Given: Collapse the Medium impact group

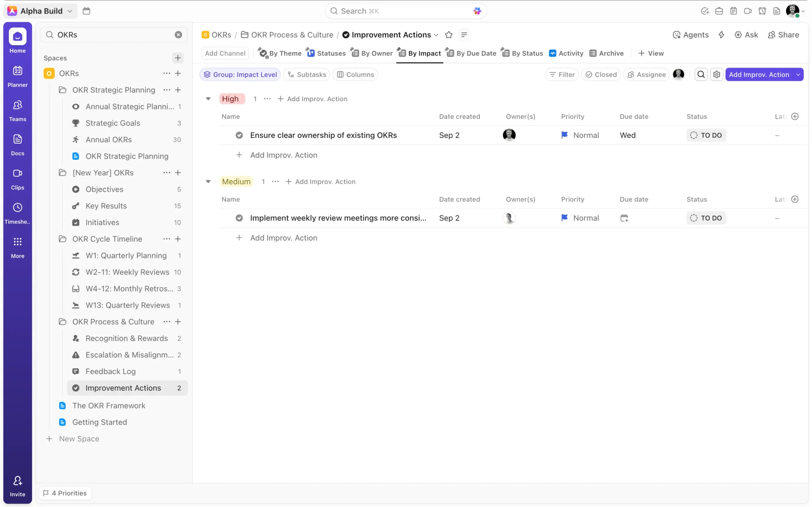Looking at the screenshot, I should coord(208,182).
